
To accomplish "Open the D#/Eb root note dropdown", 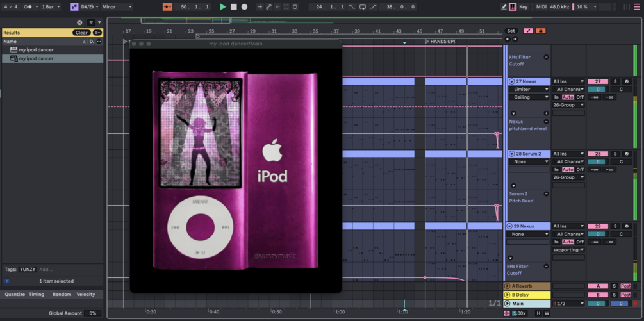I will [90, 7].
